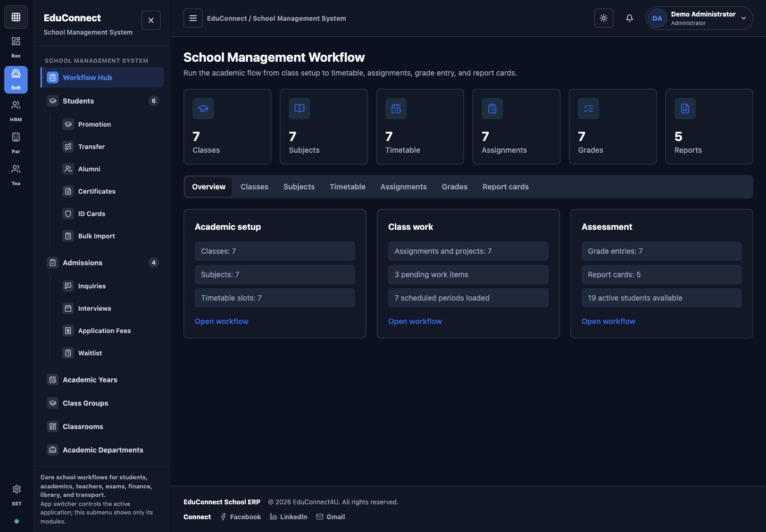The image size is (766, 532).
Task: Switch to the Timetable tab
Action: (347, 187)
